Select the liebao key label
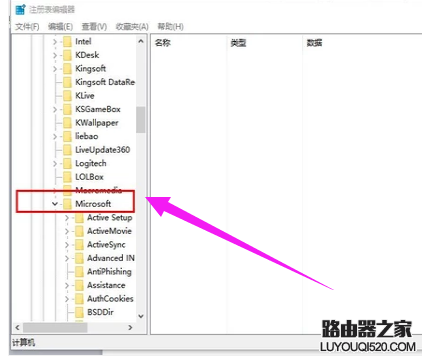422x360 pixels. pyautogui.click(x=87, y=136)
